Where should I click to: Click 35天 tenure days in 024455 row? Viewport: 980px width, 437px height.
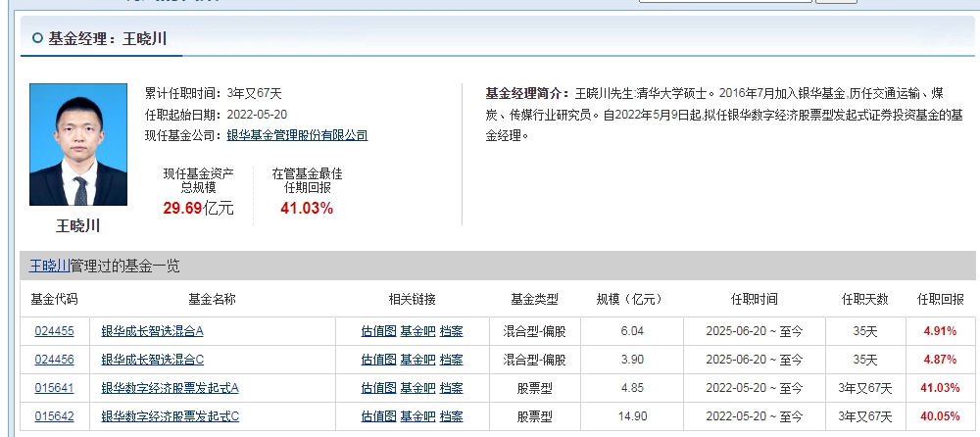click(865, 331)
